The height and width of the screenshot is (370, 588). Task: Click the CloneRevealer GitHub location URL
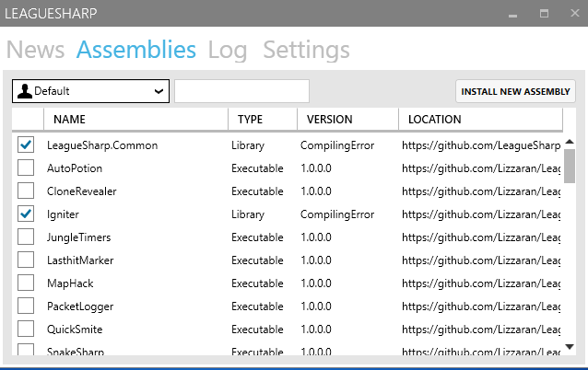(x=481, y=191)
